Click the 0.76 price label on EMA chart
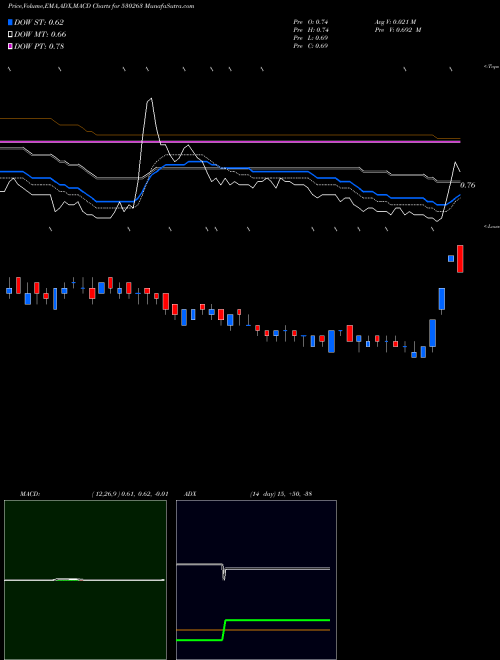 (468, 185)
